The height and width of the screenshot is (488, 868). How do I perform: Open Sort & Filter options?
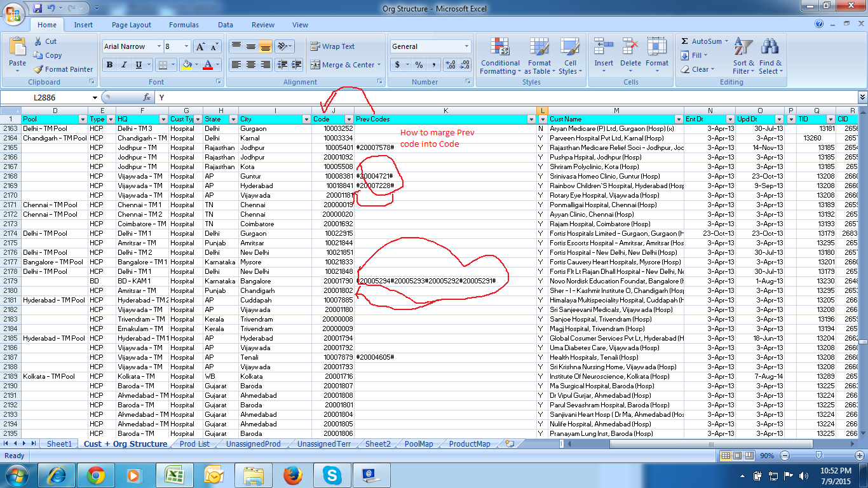743,56
